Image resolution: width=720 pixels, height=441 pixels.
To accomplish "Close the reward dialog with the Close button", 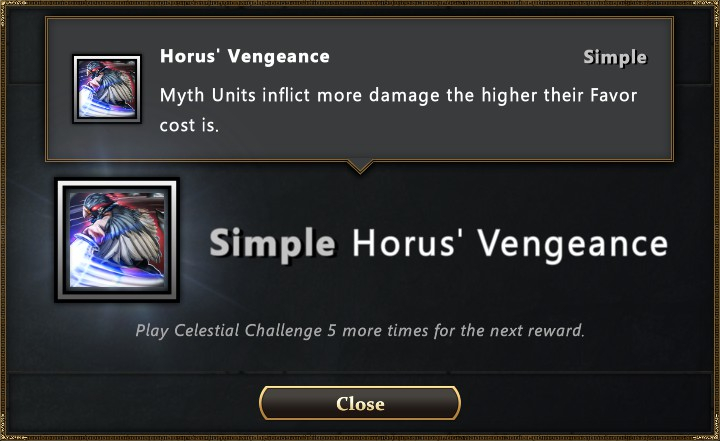I will (360, 403).
